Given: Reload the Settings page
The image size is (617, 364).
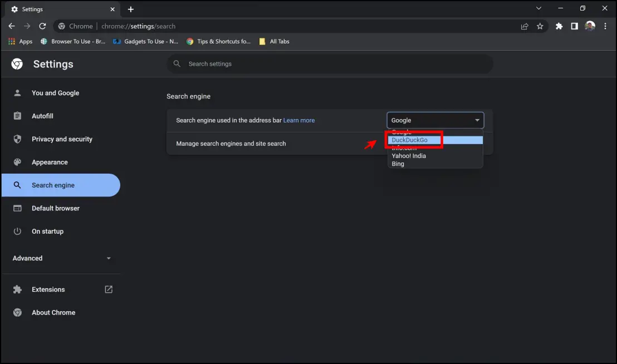Looking at the screenshot, I should click(x=42, y=26).
